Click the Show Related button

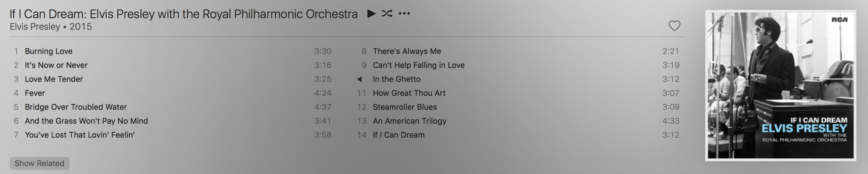point(39,163)
